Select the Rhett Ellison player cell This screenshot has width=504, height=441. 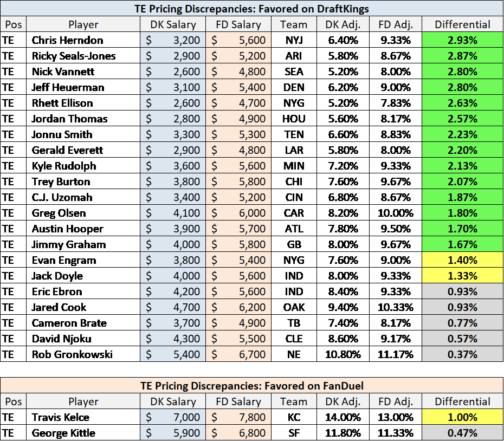83,103
